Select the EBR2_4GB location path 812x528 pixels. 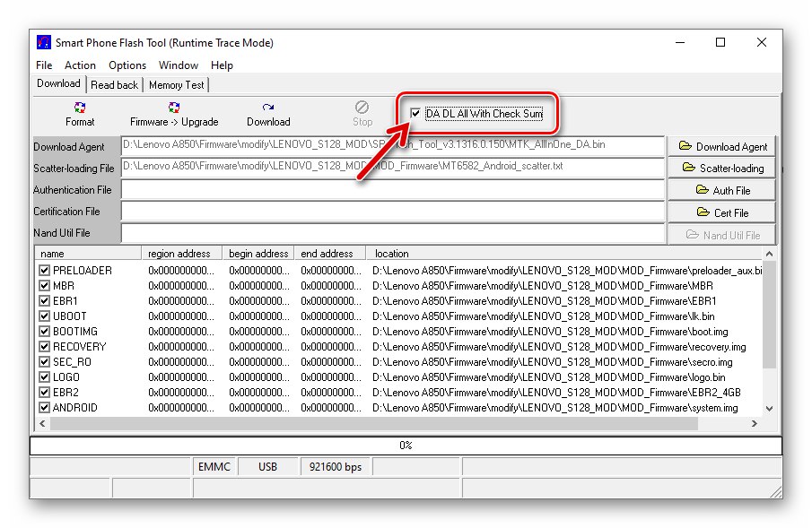click(x=556, y=393)
